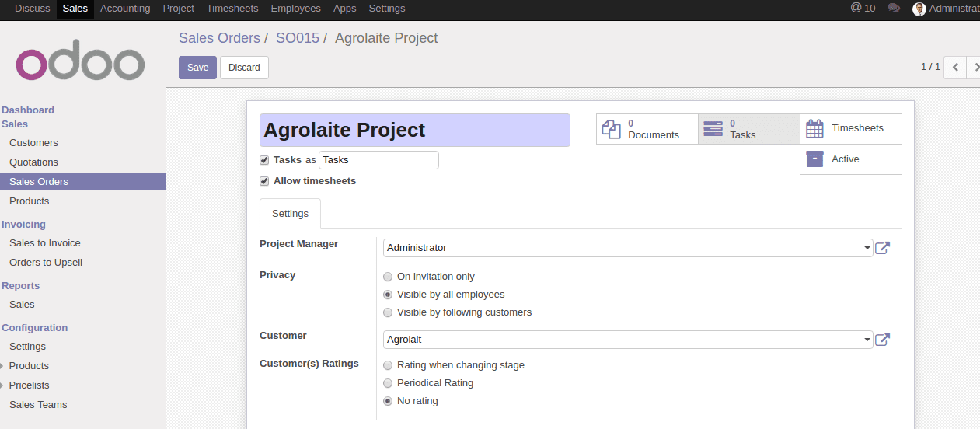
Task: Open the Customer dropdown arrow
Action: tap(867, 340)
